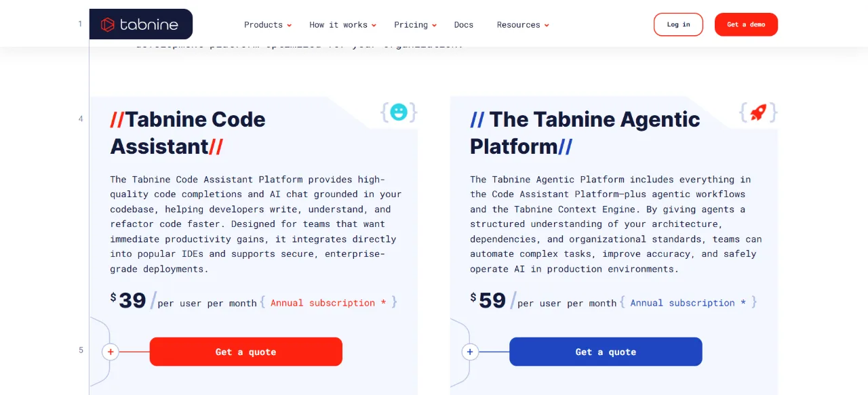Click the Tabnine logo

tap(140, 24)
